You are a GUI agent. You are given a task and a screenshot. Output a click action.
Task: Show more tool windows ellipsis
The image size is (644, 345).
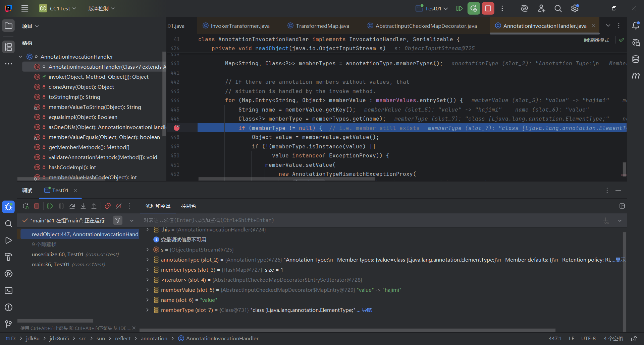pyautogui.click(x=9, y=64)
